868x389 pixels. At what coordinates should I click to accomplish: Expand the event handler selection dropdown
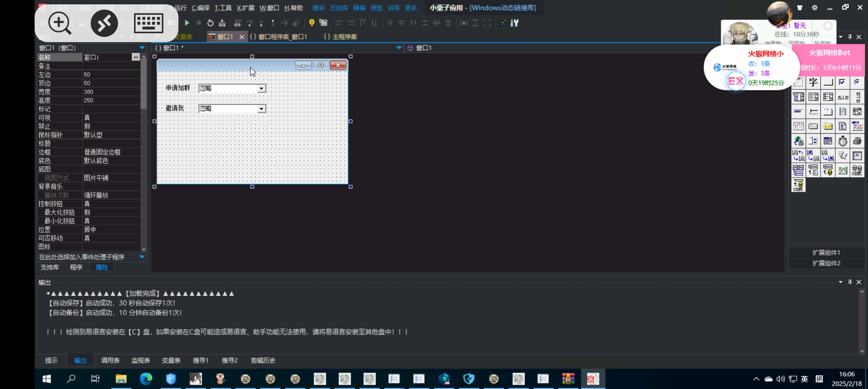[142, 257]
